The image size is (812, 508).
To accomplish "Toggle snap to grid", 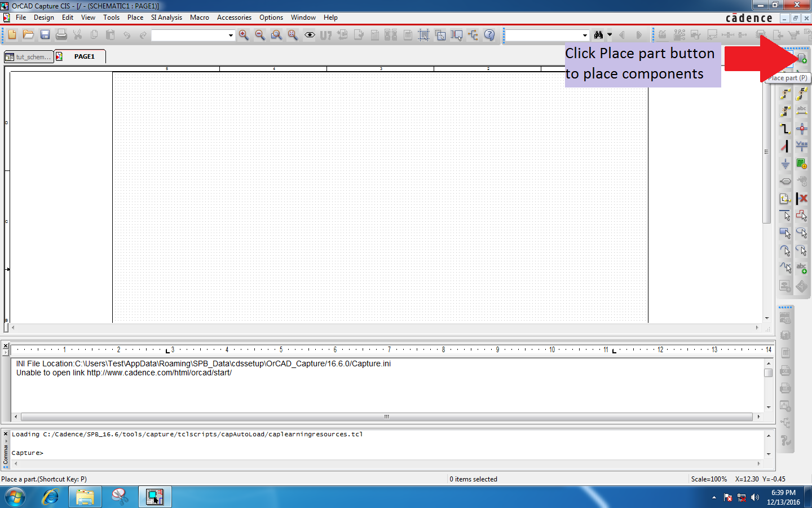I will point(424,35).
